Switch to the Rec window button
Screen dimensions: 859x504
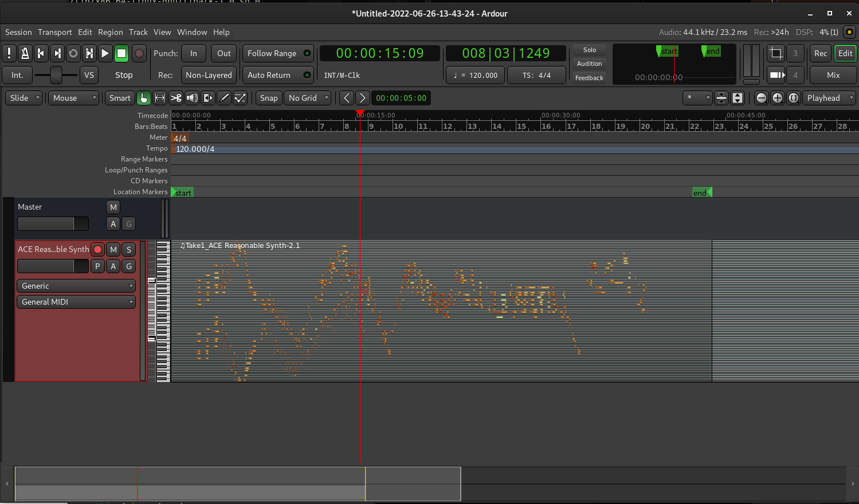coord(821,53)
